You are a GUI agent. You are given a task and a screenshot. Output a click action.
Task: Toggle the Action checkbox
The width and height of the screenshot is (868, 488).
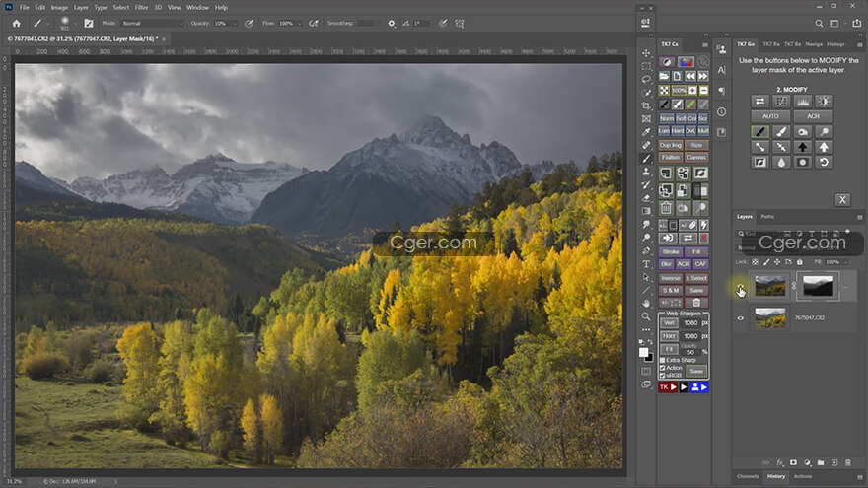[x=663, y=368]
